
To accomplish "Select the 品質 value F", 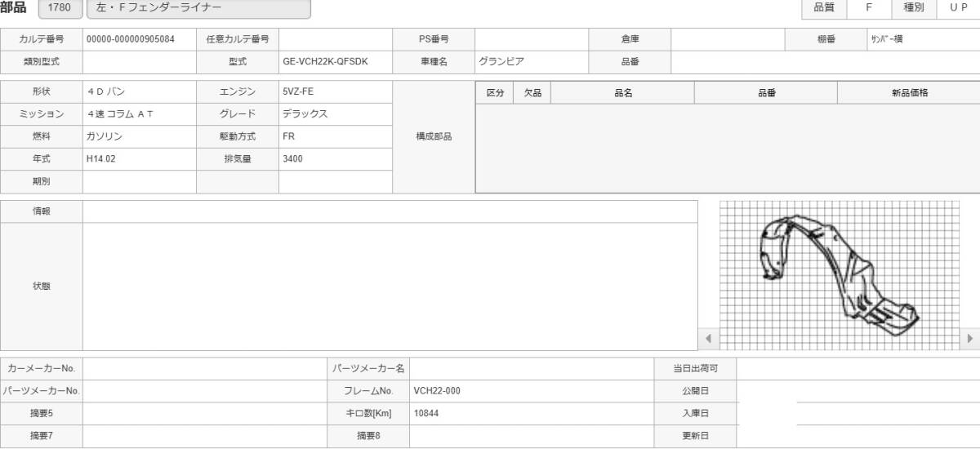I will [869, 7].
